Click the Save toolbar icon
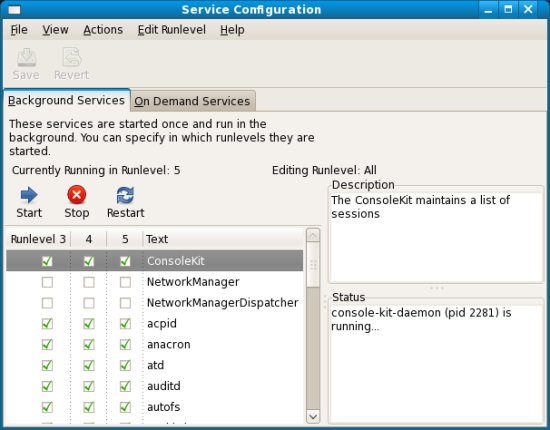Screen dimensions: 550x430 click(26, 58)
